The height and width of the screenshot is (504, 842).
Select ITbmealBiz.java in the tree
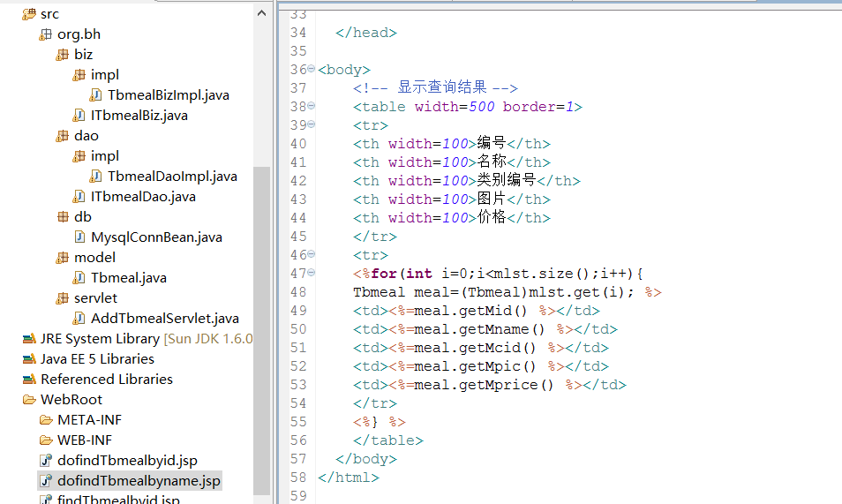click(x=139, y=116)
